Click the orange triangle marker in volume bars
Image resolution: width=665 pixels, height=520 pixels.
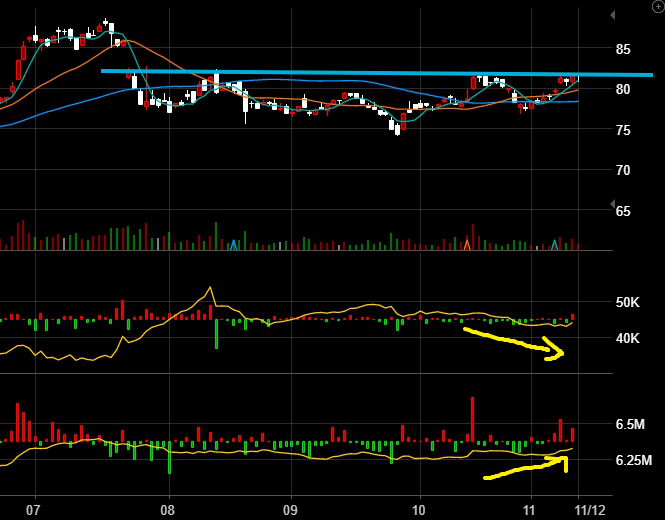[467, 245]
